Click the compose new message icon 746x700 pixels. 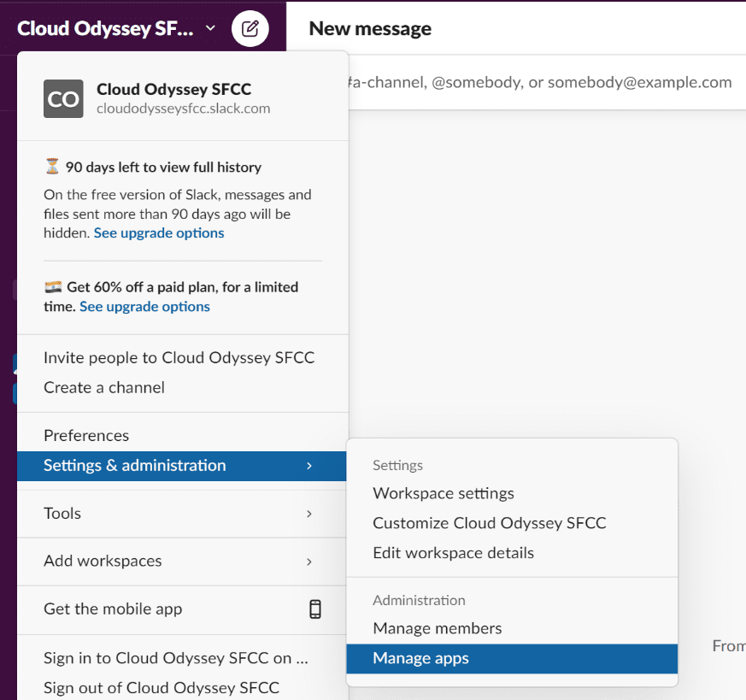(250, 29)
